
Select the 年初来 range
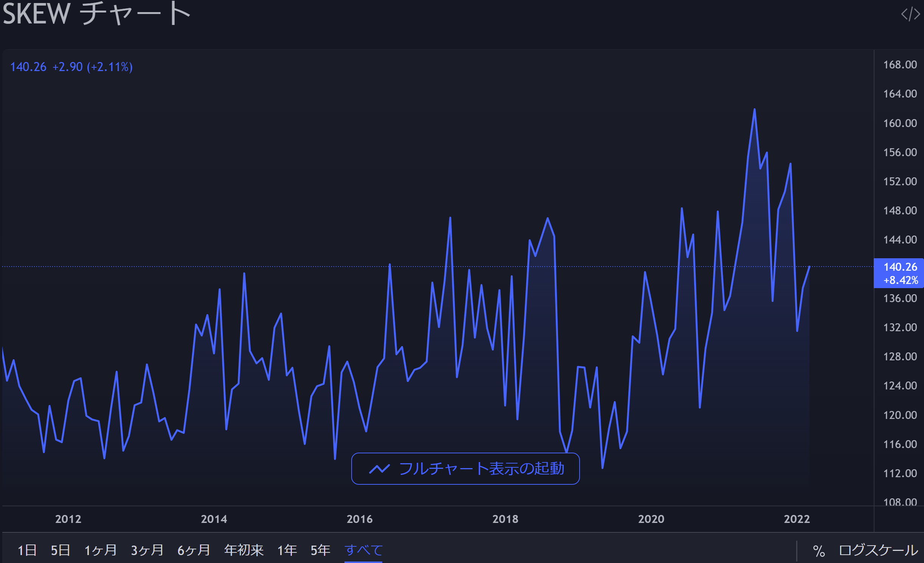[244, 551]
